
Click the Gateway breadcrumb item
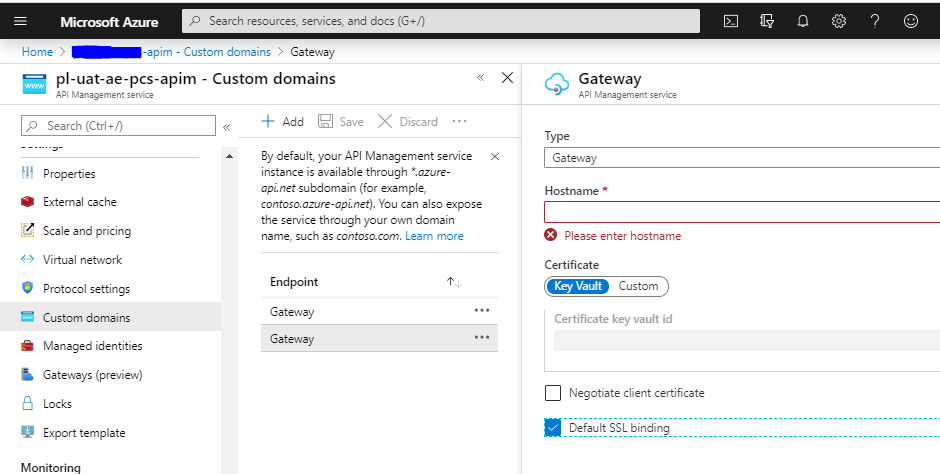tap(312, 52)
